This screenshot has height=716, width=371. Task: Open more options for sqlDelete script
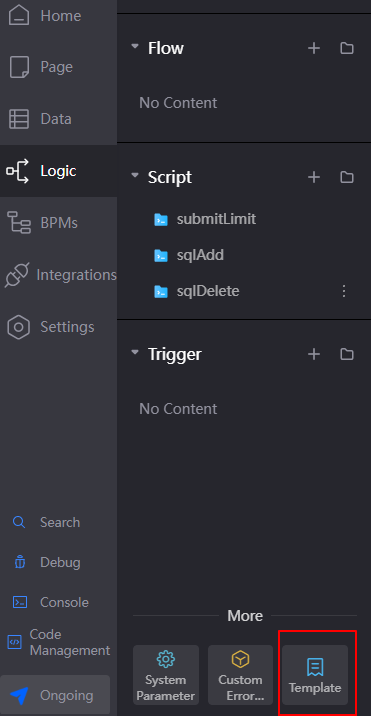point(344,291)
